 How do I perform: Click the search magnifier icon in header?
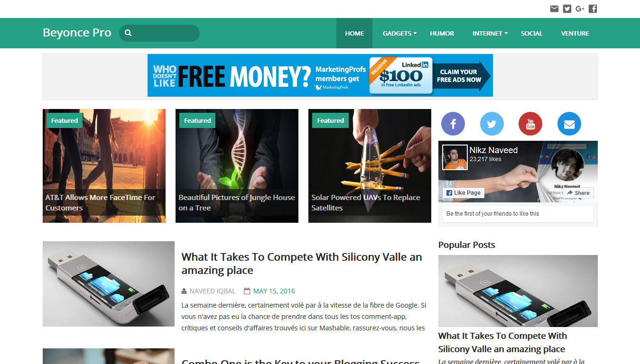point(128,33)
